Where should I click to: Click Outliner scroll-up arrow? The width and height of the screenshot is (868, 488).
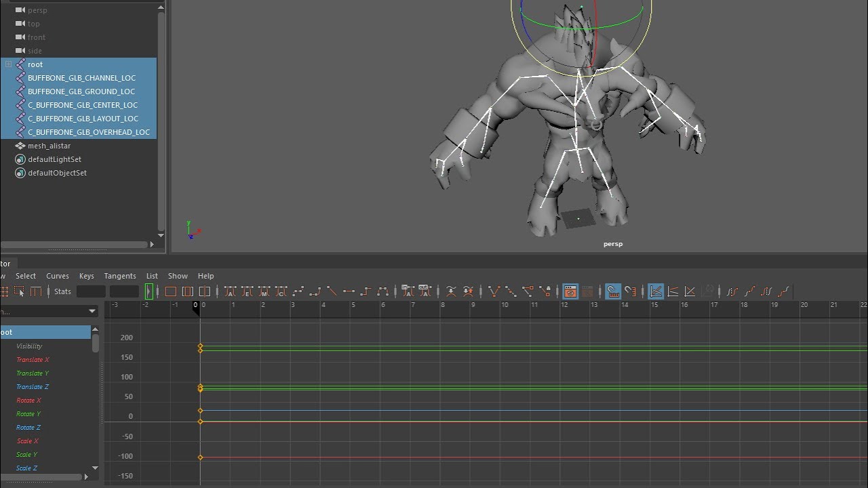pyautogui.click(x=161, y=7)
